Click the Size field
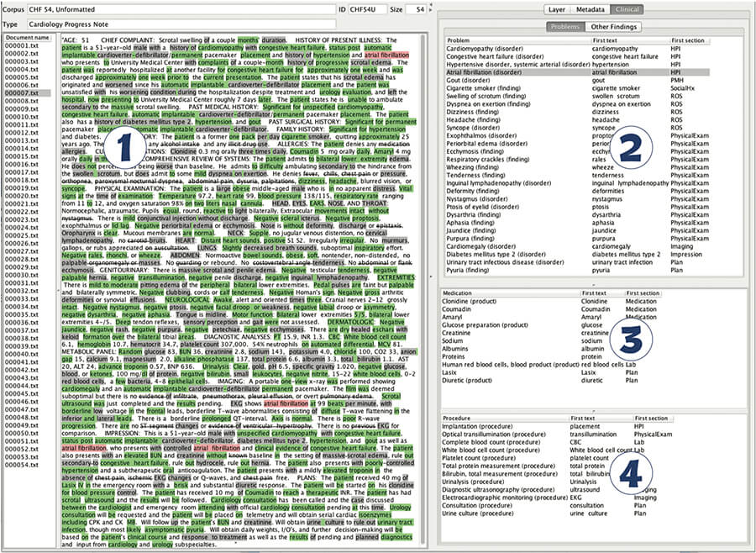756x553 pixels. point(416,9)
